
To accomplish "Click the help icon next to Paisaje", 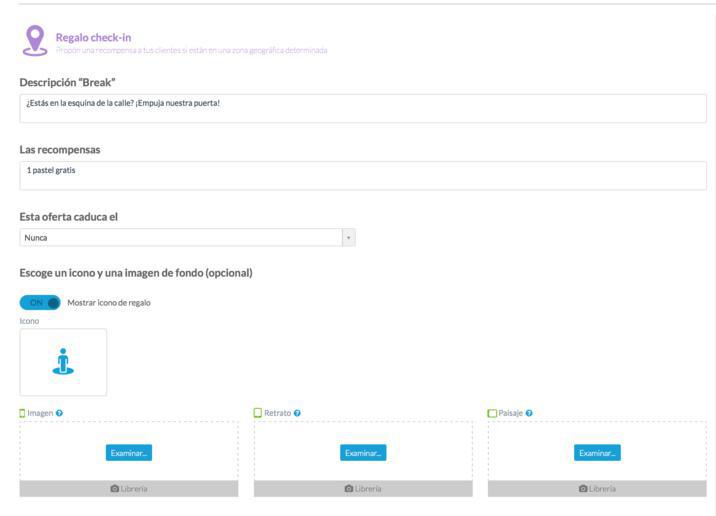I will pos(529,413).
